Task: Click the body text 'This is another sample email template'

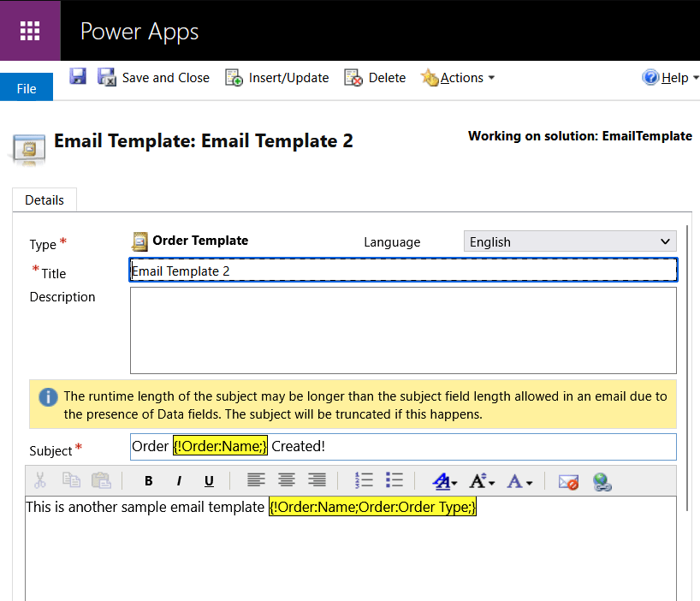Action: tap(145, 507)
